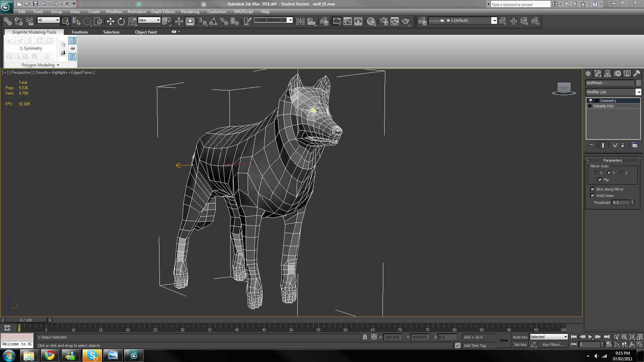Activate the Select and Rotate tool
Image resolution: width=644 pixels, height=362 pixels.
(x=121, y=21)
